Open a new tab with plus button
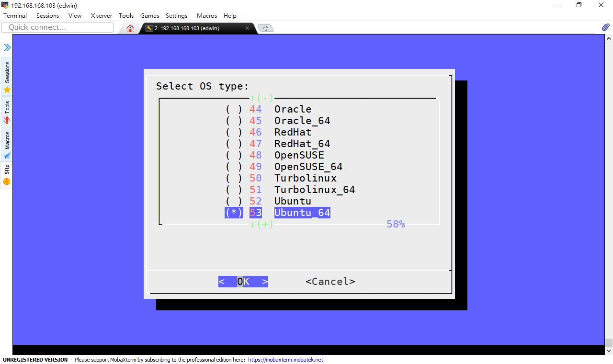Image resolution: width=613 pixels, height=364 pixels. click(265, 28)
